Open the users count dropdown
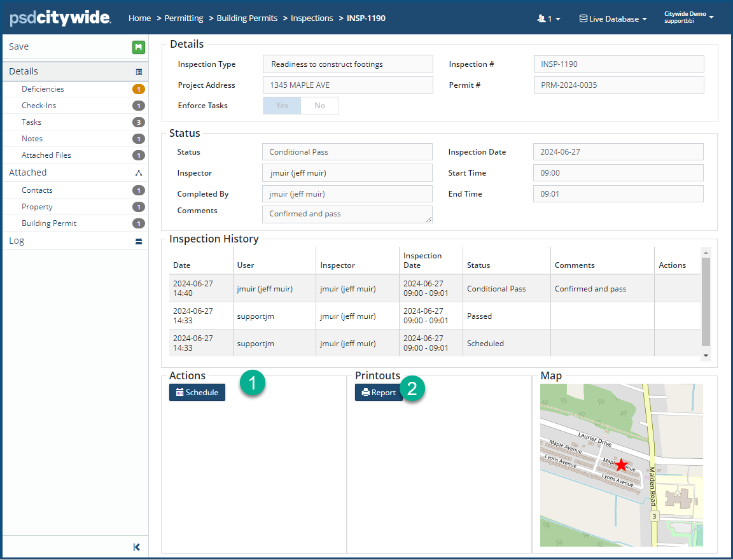 (548, 19)
